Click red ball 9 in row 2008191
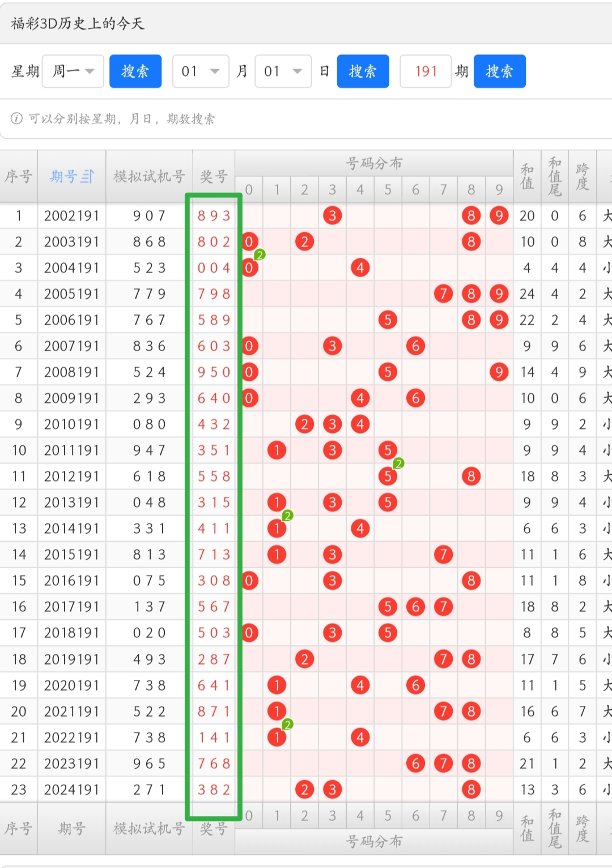 click(x=499, y=372)
